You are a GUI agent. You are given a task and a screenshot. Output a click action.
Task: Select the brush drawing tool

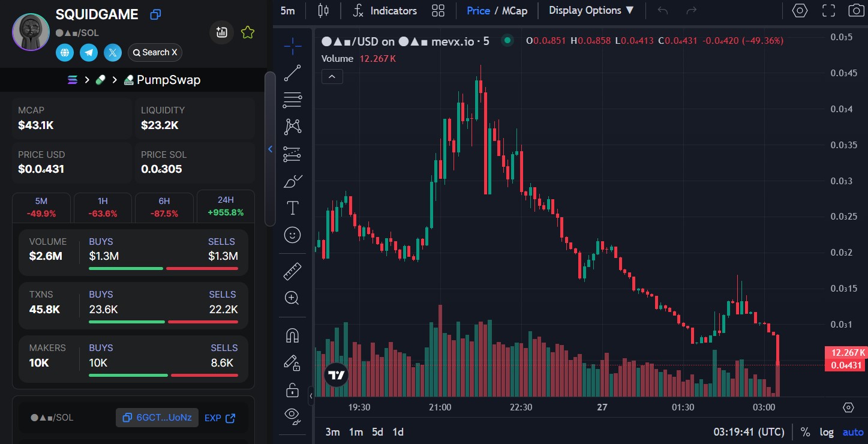[292, 181]
